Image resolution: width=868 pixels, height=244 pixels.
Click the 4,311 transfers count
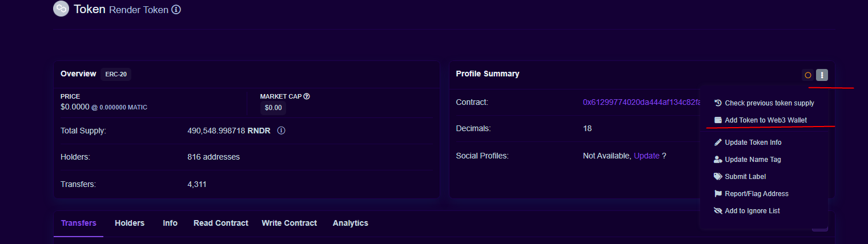pos(196,184)
